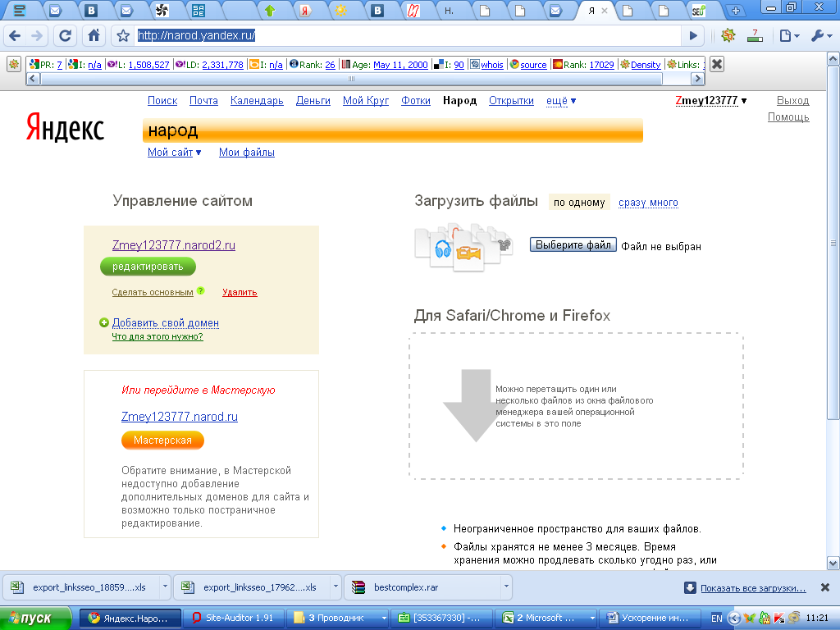Viewport: 840px width, 630px height.
Task: Reload the page with the refresh icon
Action: (x=65, y=36)
